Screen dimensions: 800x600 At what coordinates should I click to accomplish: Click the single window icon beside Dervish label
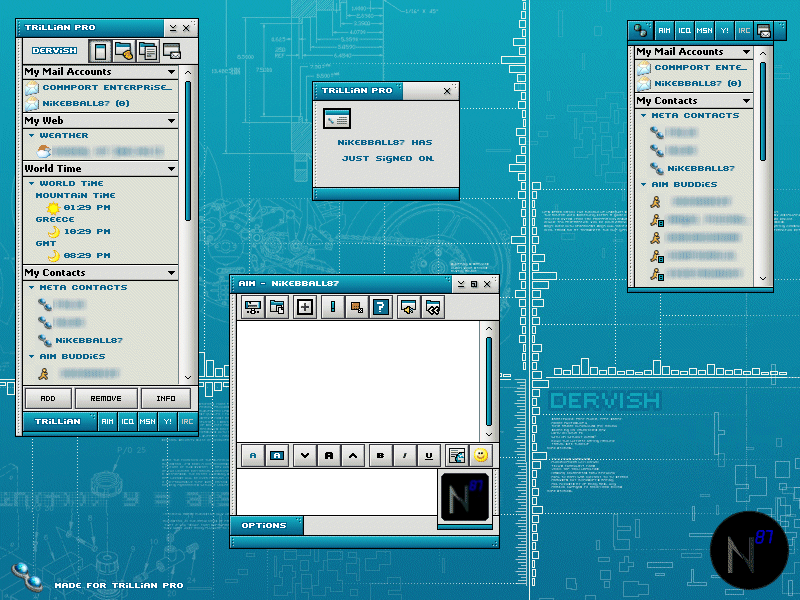(100, 52)
